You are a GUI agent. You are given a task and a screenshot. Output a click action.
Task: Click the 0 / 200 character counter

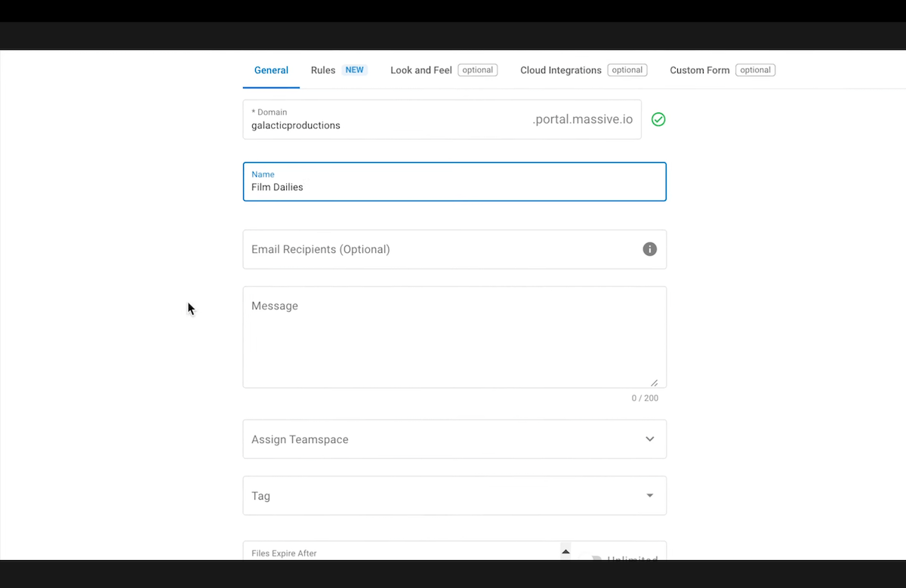point(645,398)
